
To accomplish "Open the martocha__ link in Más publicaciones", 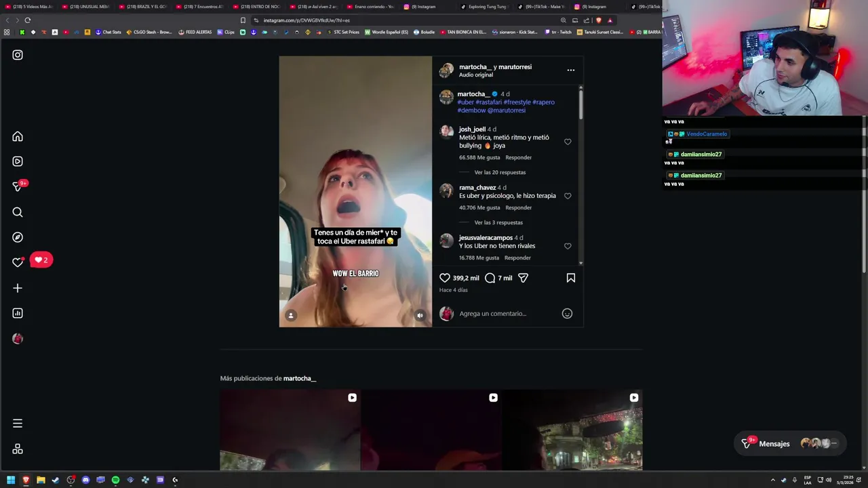I will (300, 378).
